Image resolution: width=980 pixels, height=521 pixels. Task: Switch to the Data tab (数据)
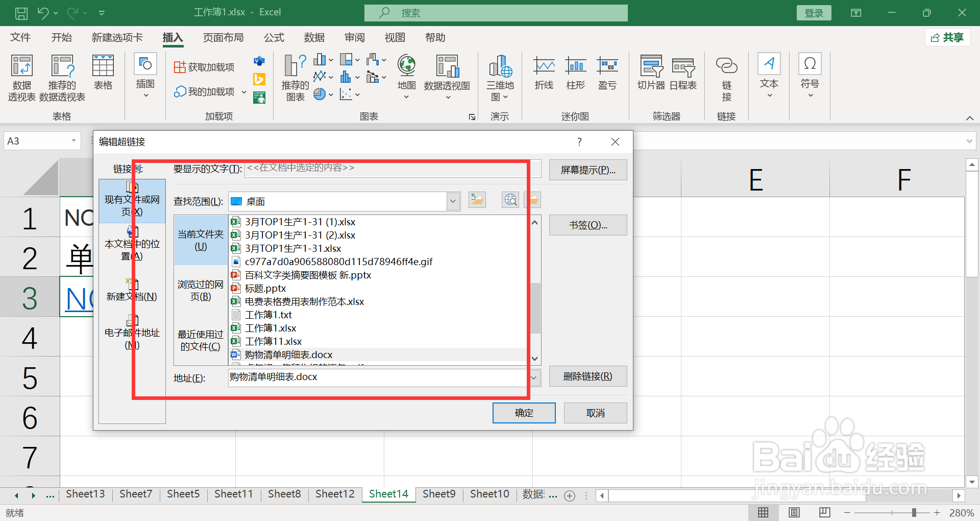pos(314,37)
